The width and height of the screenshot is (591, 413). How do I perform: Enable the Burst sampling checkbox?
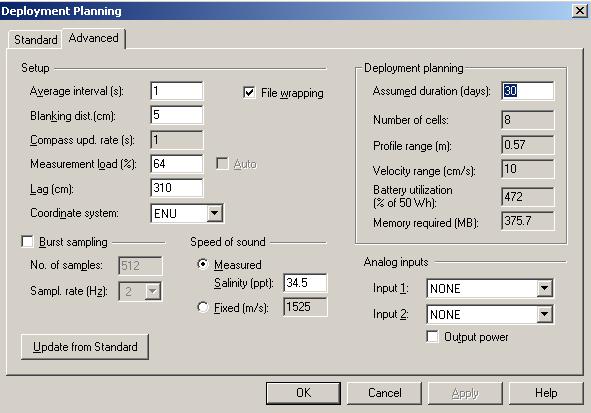click(27, 242)
